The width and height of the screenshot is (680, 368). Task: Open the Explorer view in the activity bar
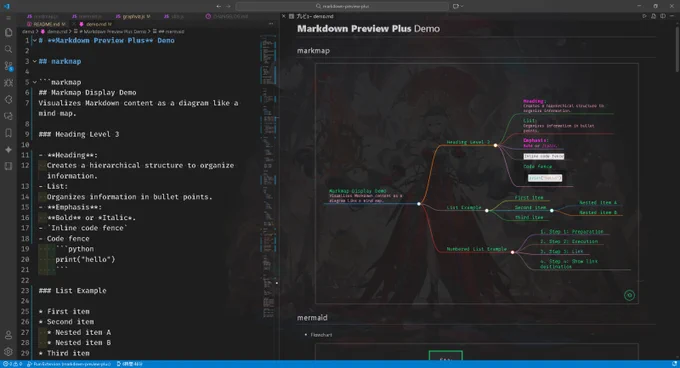tap(8, 33)
